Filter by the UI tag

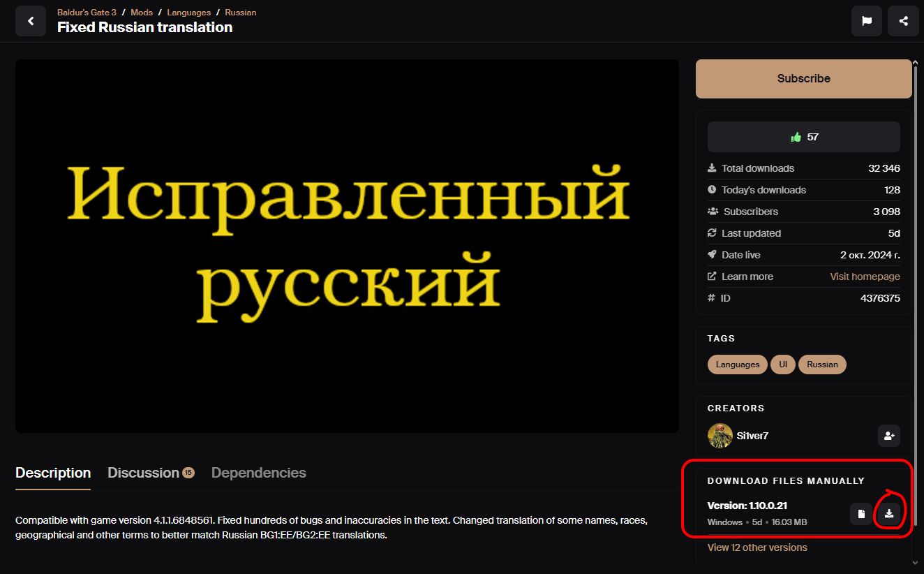pyautogui.click(x=783, y=365)
